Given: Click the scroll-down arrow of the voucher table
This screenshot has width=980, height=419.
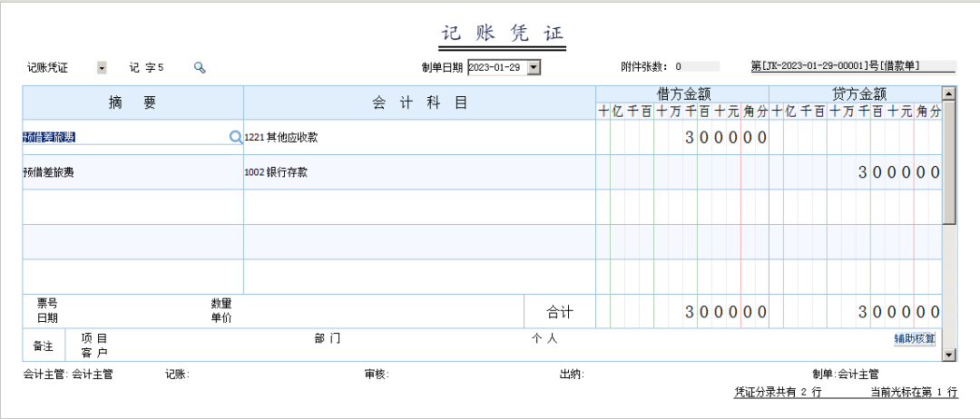Looking at the screenshot, I should [x=949, y=354].
